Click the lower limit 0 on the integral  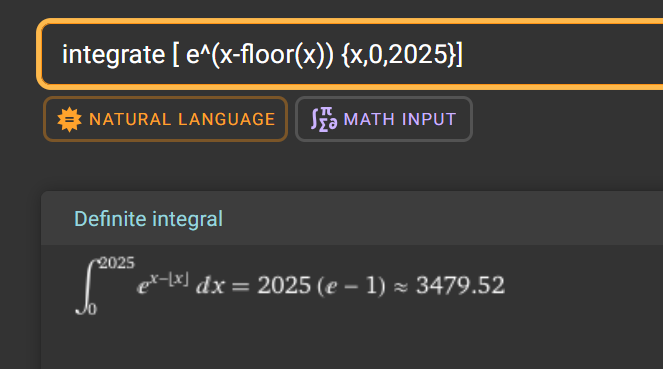92,309
